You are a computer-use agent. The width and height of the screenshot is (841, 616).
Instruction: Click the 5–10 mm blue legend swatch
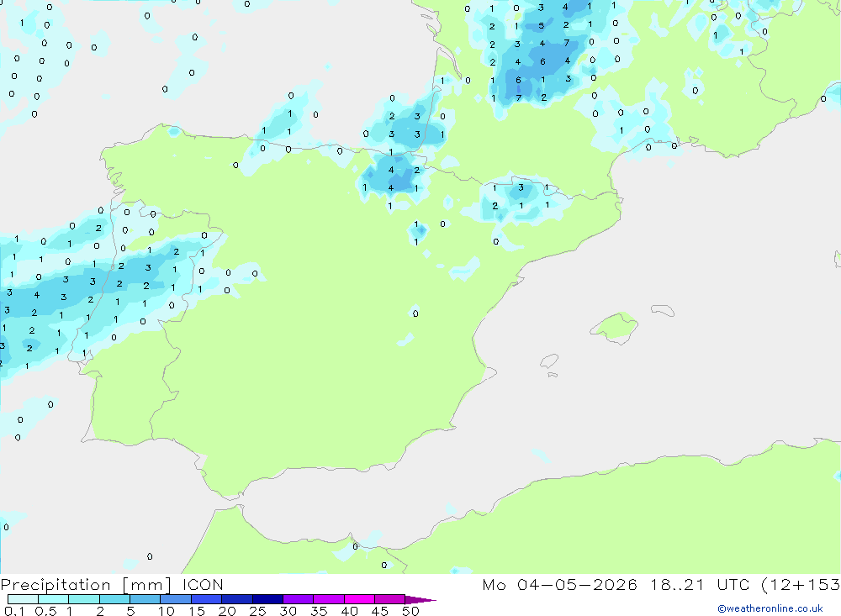145,599
